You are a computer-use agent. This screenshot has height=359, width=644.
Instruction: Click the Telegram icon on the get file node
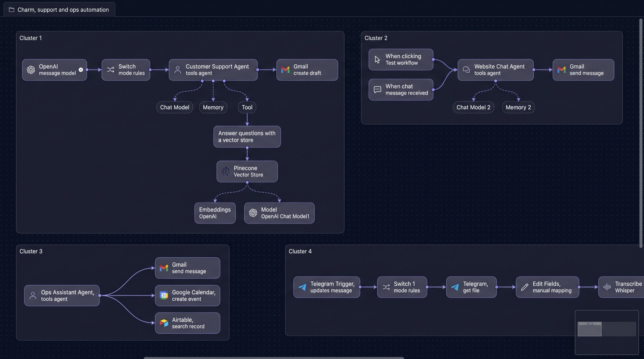tap(455, 287)
